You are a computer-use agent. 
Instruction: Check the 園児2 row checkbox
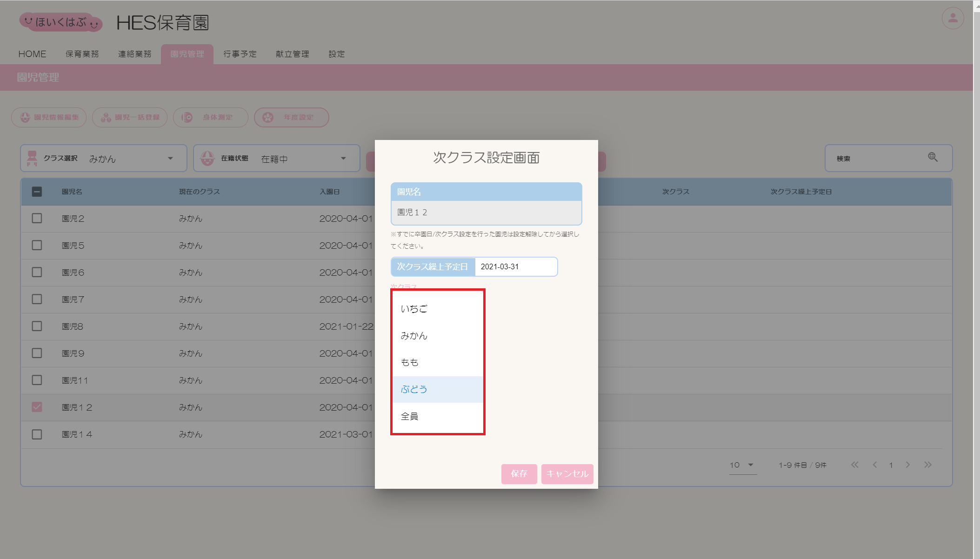tap(37, 218)
